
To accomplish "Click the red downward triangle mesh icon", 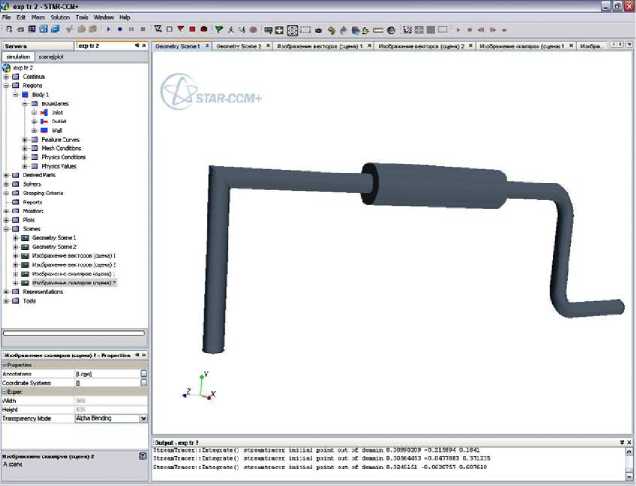I will click(x=181, y=29).
